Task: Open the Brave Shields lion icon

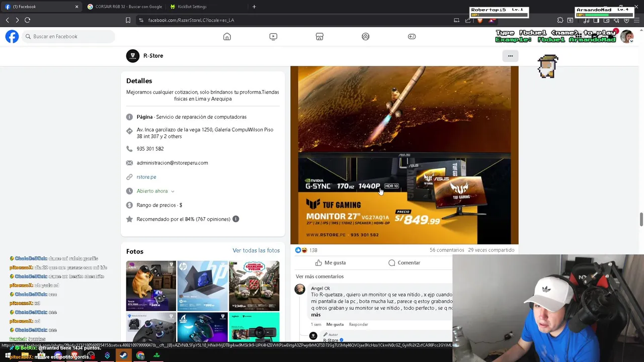Action: click(x=479, y=20)
